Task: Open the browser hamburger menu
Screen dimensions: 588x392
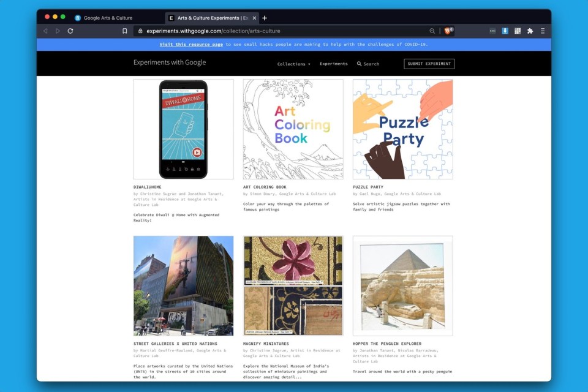Action: [543, 31]
